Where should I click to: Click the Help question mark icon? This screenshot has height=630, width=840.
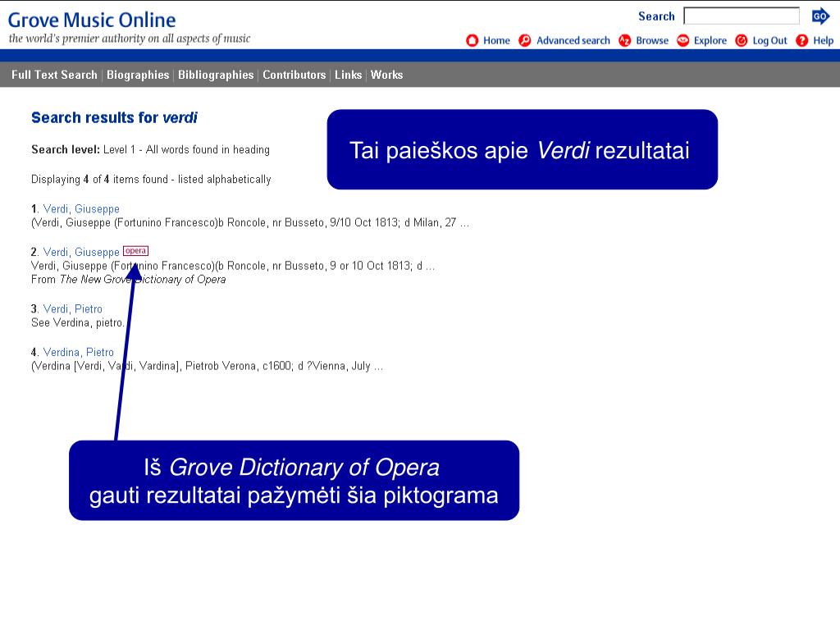click(x=802, y=41)
